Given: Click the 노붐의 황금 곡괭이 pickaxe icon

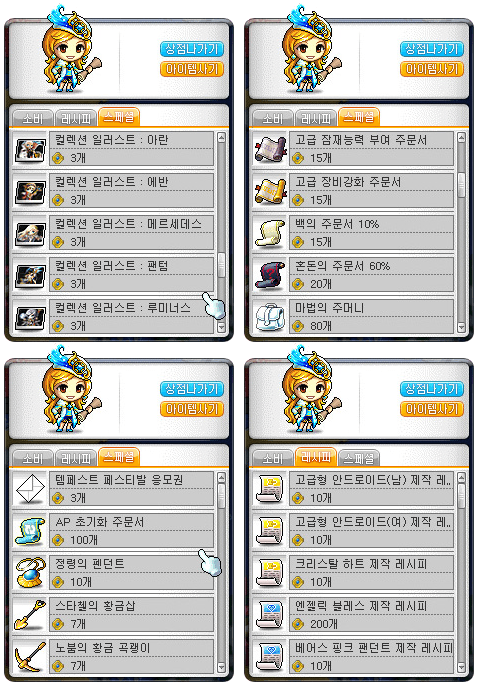Looking at the screenshot, I should (30, 657).
